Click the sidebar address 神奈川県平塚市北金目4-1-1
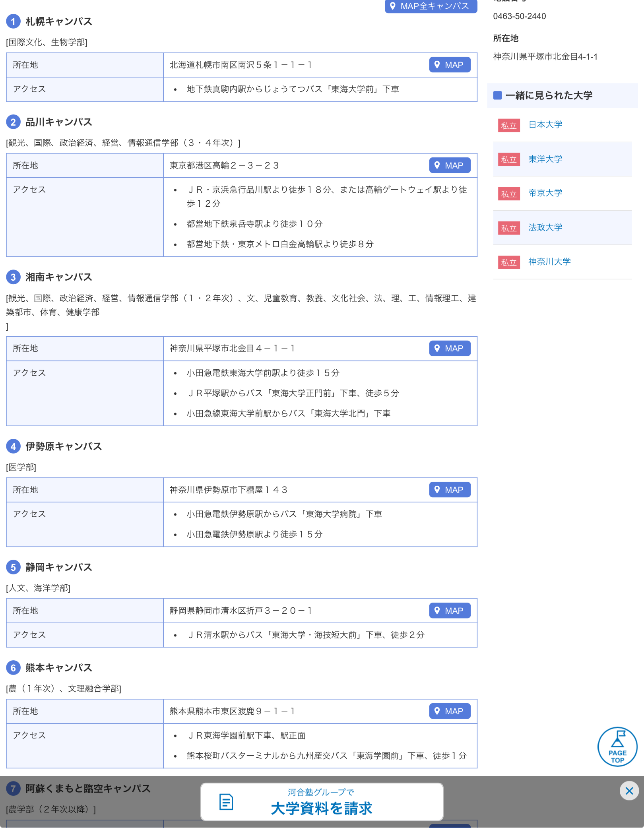This screenshot has width=644, height=828. (545, 57)
